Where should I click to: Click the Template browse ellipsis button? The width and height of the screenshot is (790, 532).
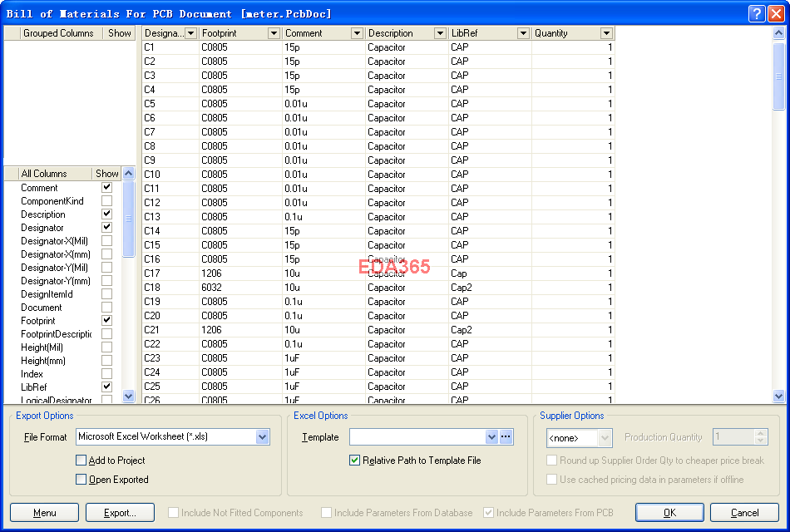(x=506, y=437)
